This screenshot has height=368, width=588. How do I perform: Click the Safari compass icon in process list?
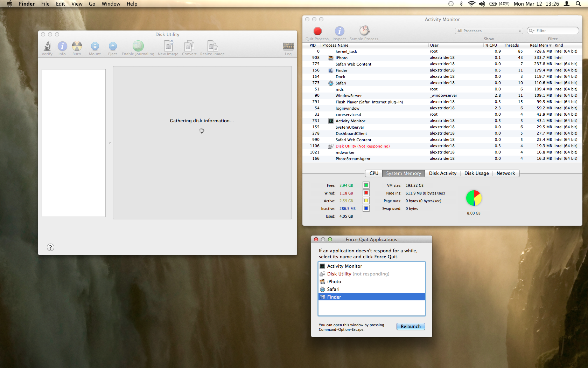(330, 83)
